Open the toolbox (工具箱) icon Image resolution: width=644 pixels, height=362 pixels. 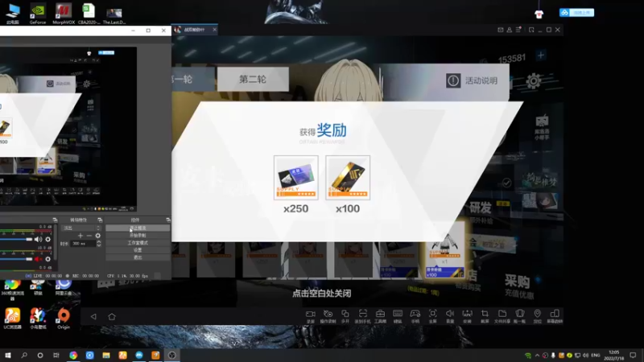click(x=380, y=314)
